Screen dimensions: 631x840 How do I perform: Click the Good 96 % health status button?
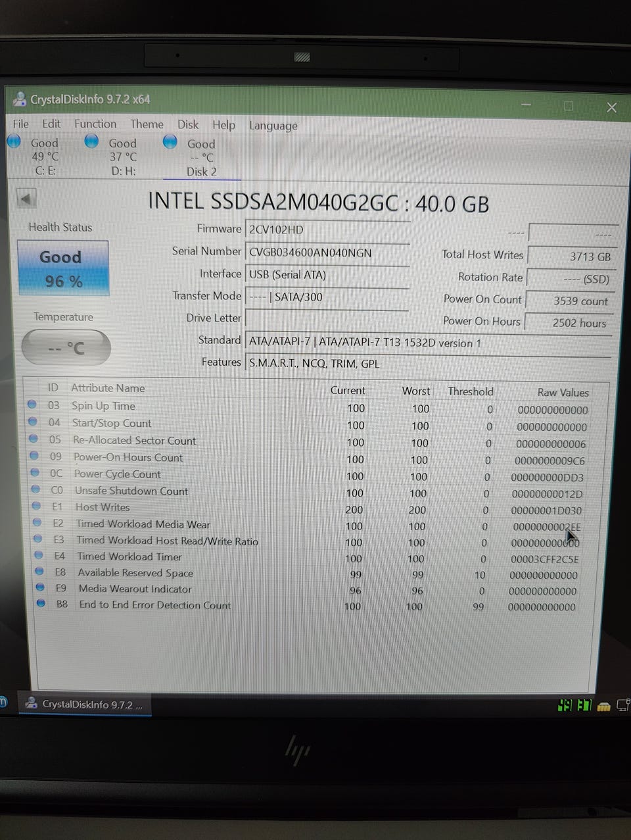[x=63, y=268]
